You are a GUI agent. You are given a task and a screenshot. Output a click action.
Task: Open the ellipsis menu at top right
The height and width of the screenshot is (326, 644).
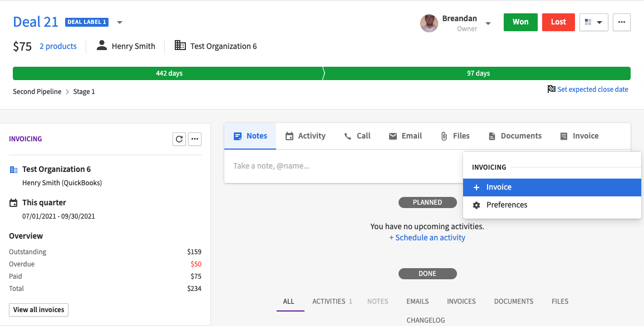[622, 22]
